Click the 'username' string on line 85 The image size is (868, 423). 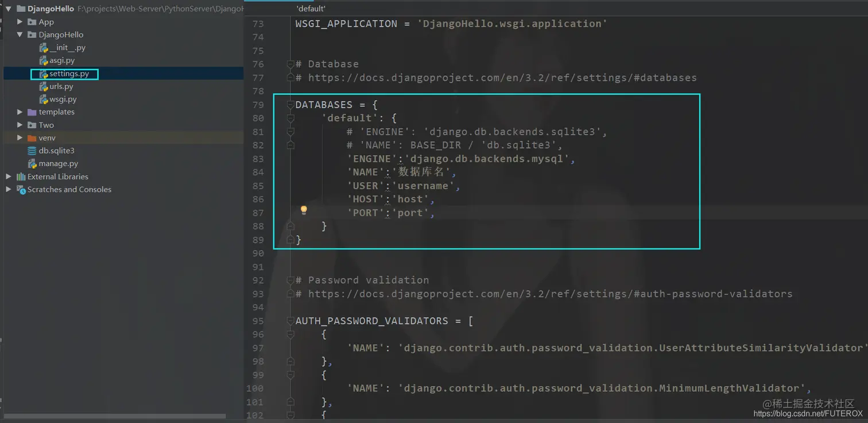(x=423, y=186)
